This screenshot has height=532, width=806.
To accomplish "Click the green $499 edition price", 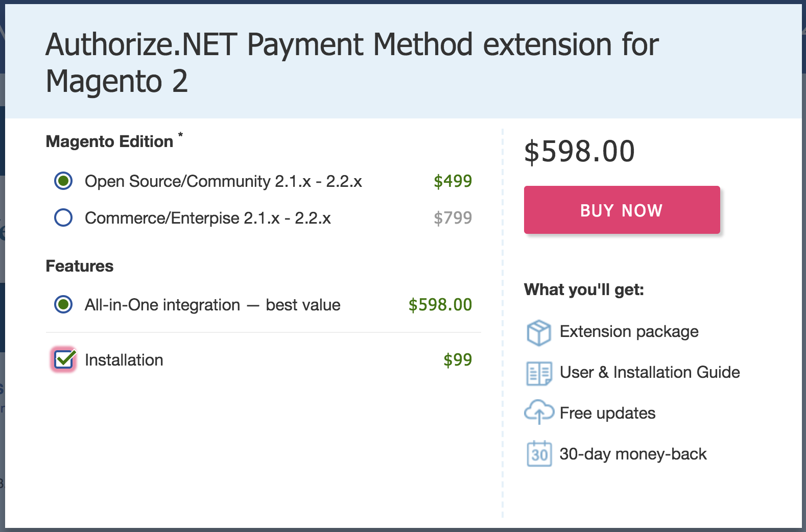I will point(453,181).
